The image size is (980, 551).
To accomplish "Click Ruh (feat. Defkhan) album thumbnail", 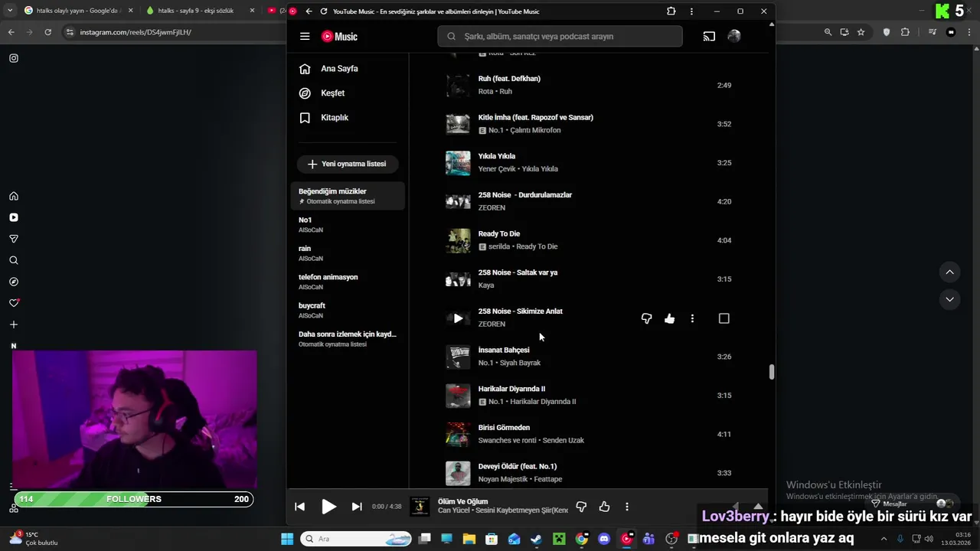I will coord(458,86).
